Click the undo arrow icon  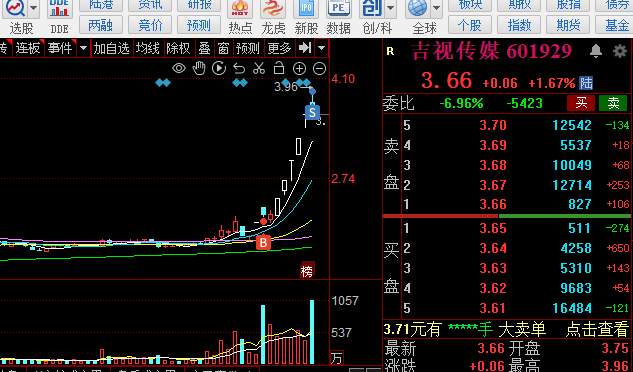[x=239, y=69]
